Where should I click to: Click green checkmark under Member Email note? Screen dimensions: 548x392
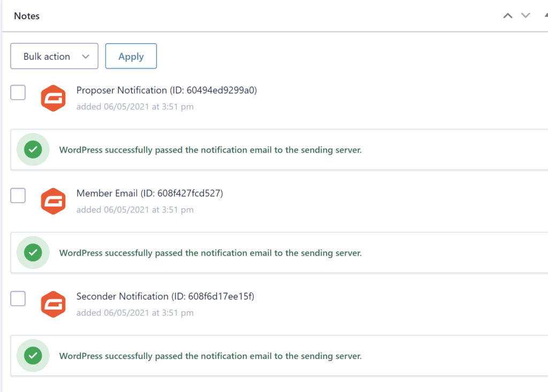pyautogui.click(x=33, y=252)
